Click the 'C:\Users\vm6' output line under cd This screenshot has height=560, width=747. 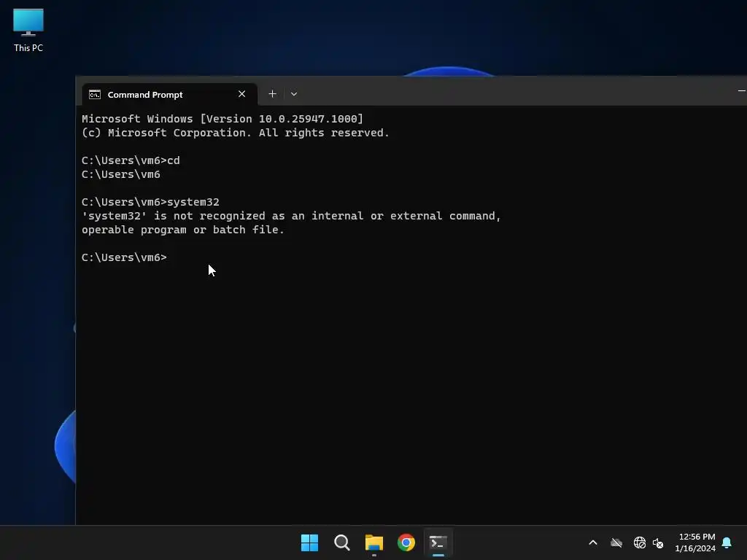pos(121,174)
